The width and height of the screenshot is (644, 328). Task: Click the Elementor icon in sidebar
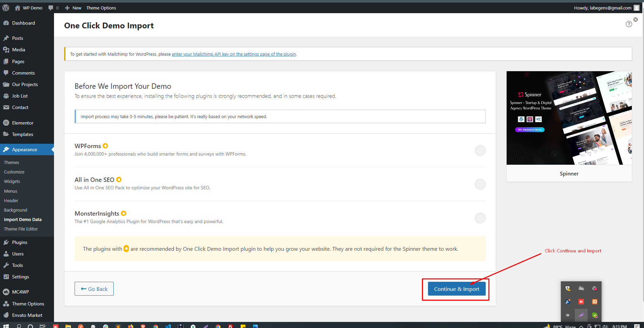6,123
